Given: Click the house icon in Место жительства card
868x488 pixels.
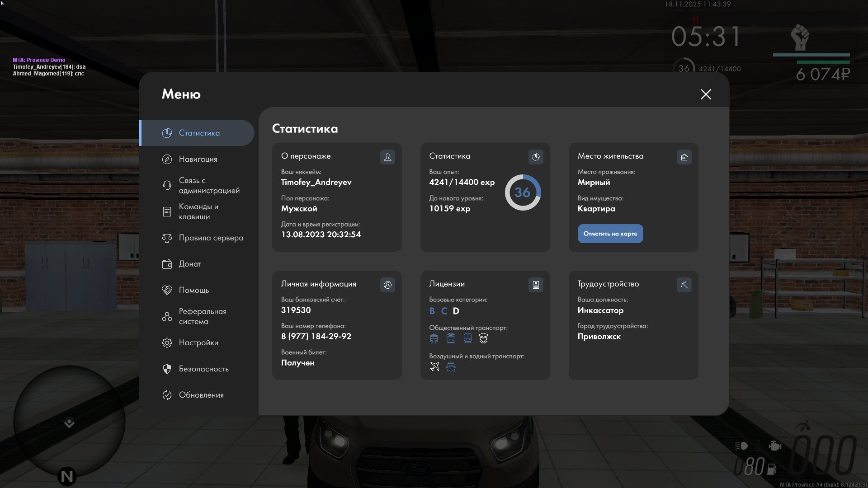Looking at the screenshot, I should (684, 157).
